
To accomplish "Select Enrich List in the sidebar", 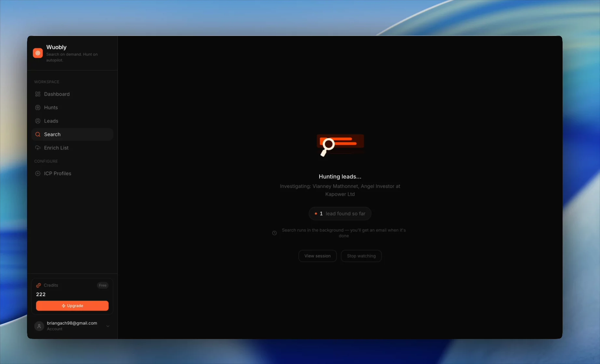I will pyautogui.click(x=72, y=148).
